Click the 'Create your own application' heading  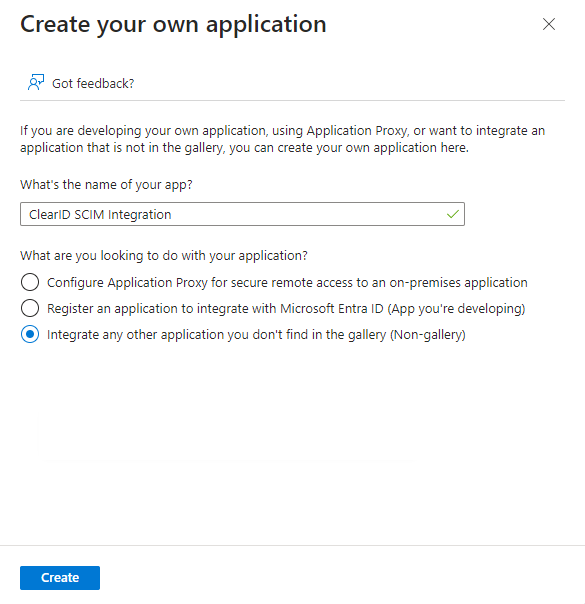click(x=173, y=25)
